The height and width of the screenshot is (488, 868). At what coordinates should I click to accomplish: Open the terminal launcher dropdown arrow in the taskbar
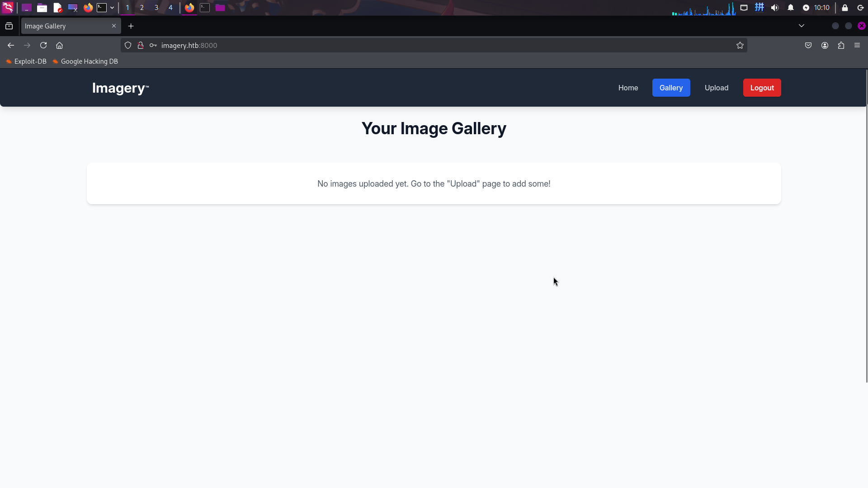click(112, 8)
